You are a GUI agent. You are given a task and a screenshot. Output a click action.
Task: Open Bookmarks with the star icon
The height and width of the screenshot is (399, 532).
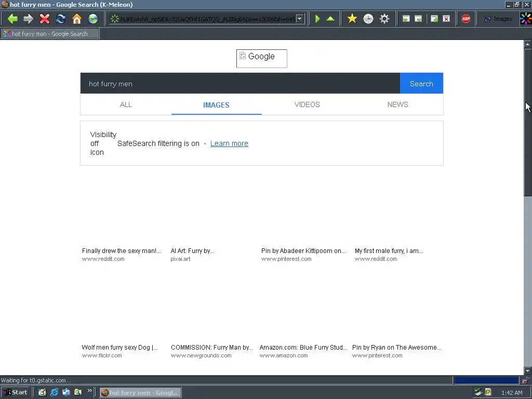pyautogui.click(x=352, y=19)
